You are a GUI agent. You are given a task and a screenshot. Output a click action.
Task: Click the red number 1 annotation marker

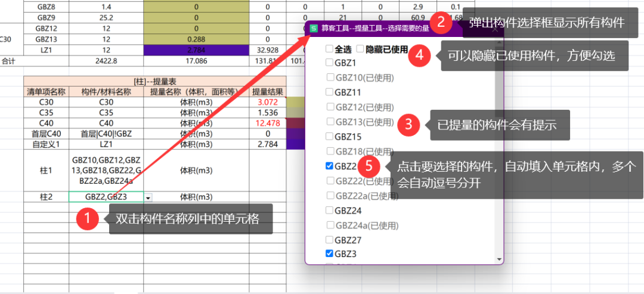point(88,219)
